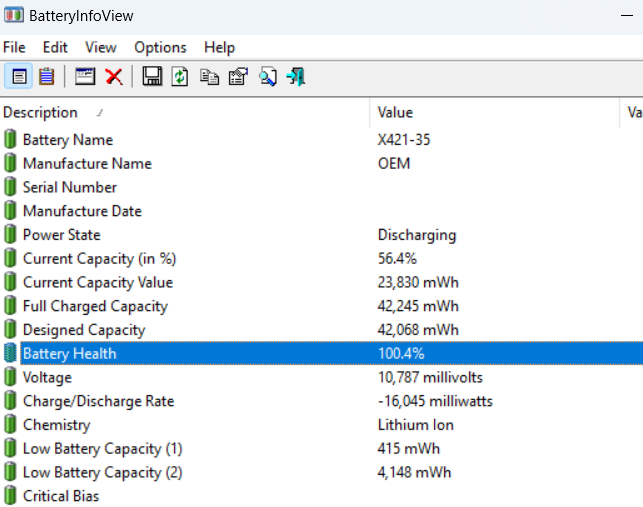The image size is (643, 507).
Task: Click battery icon beside Low Battery Capacity (1)
Action: pos(10,448)
